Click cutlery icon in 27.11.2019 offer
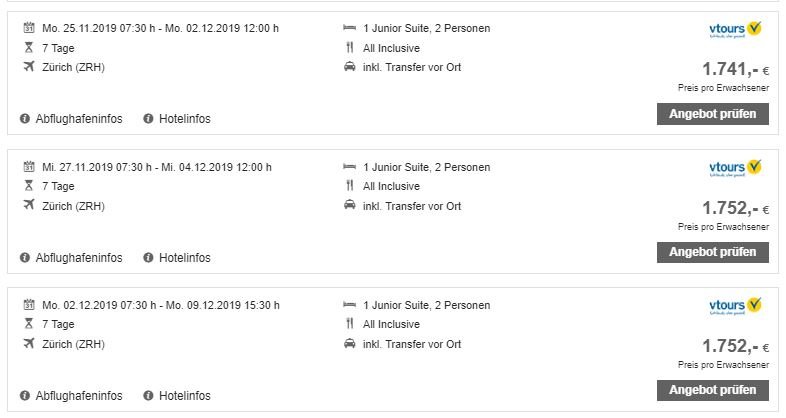Screen dimensions: 786x418 (x=349, y=186)
